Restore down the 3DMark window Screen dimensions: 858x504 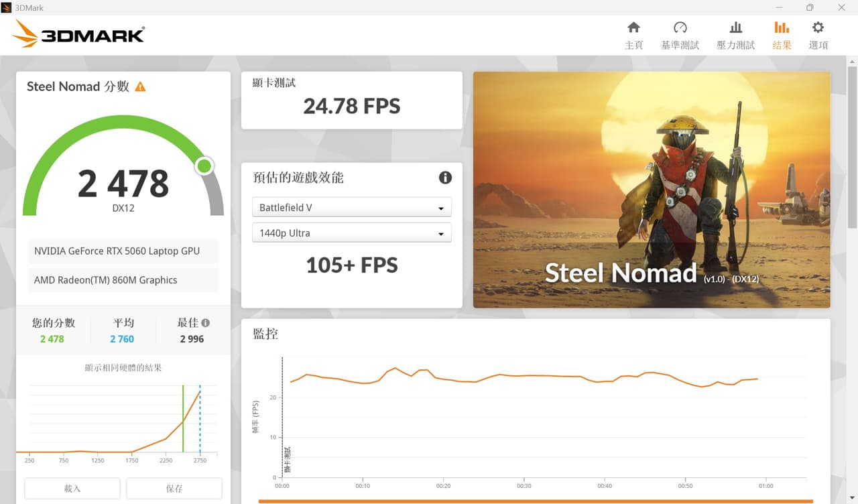tap(810, 7)
